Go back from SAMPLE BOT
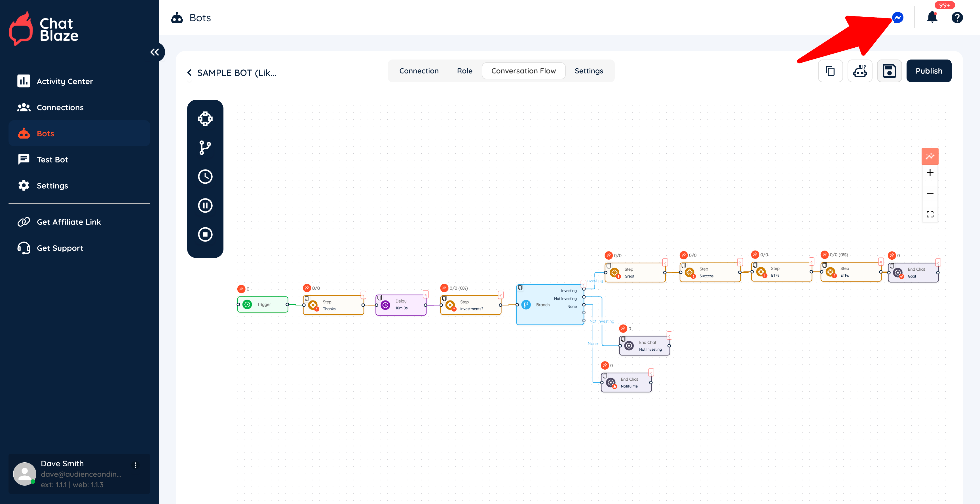980x504 pixels. [189, 73]
